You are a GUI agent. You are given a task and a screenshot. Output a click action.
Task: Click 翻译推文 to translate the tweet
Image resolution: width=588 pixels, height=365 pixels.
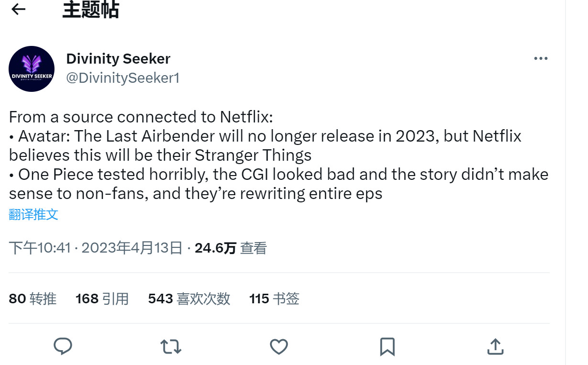click(x=33, y=214)
